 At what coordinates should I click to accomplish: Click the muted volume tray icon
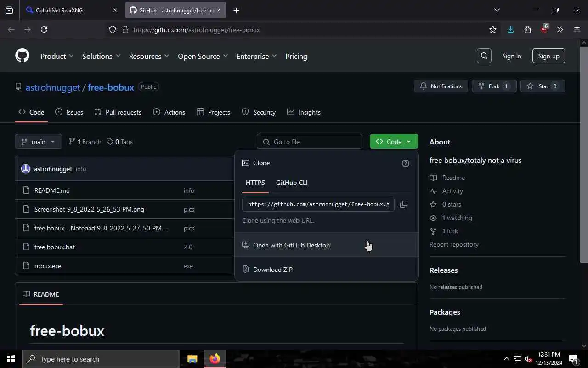tap(528, 359)
